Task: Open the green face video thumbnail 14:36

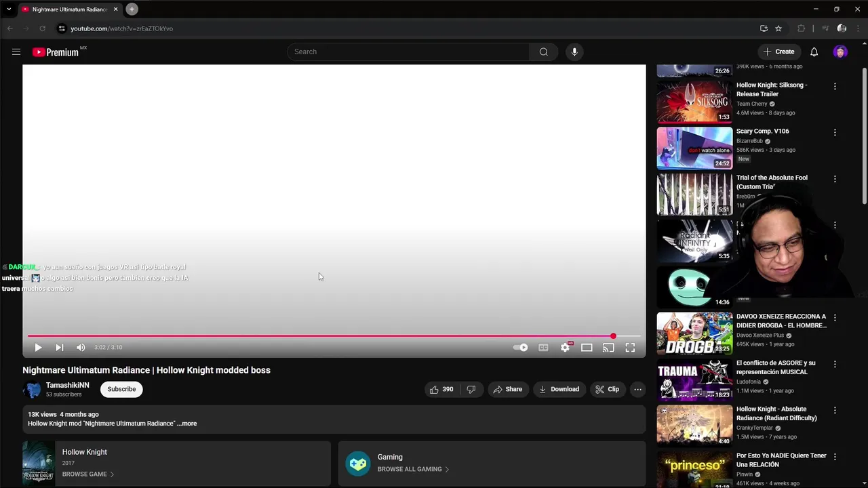Action: click(694, 287)
